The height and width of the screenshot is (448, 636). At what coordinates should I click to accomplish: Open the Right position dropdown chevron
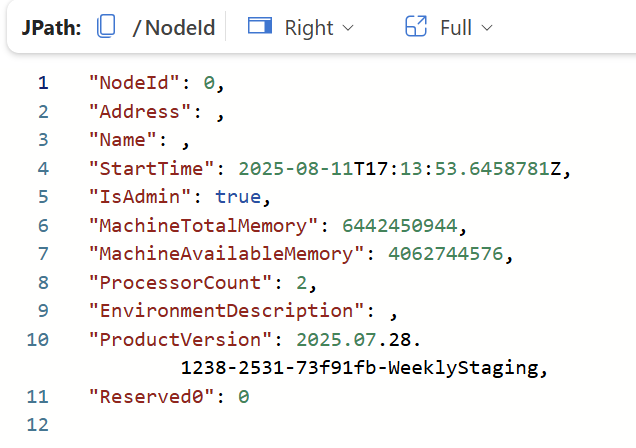click(348, 28)
